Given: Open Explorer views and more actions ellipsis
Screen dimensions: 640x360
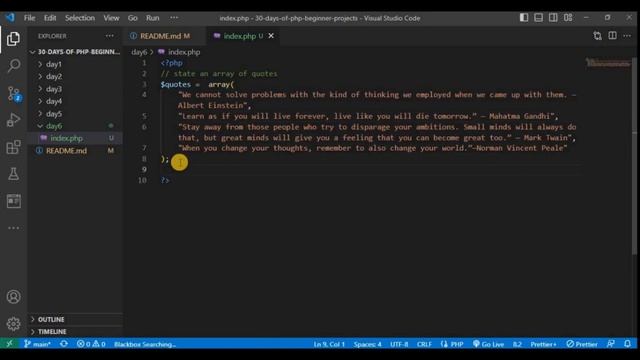Looking at the screenshot, I should (109, 36).
